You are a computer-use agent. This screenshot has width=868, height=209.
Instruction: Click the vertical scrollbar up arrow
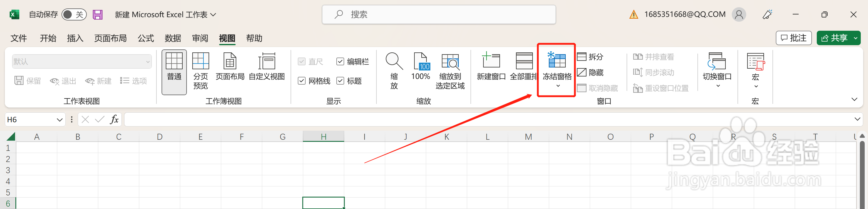pyautogui.click(x=862, y=136)
